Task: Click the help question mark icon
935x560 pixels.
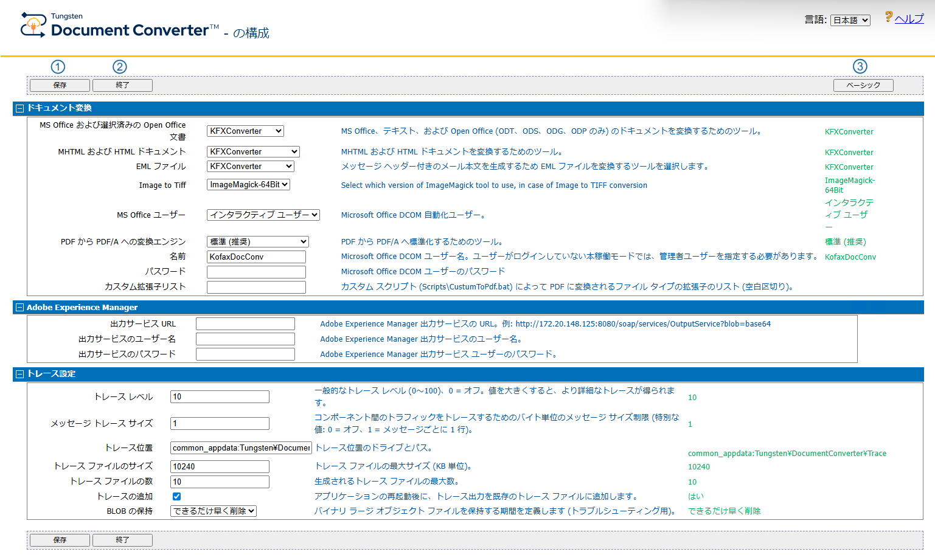Action: 889,17
